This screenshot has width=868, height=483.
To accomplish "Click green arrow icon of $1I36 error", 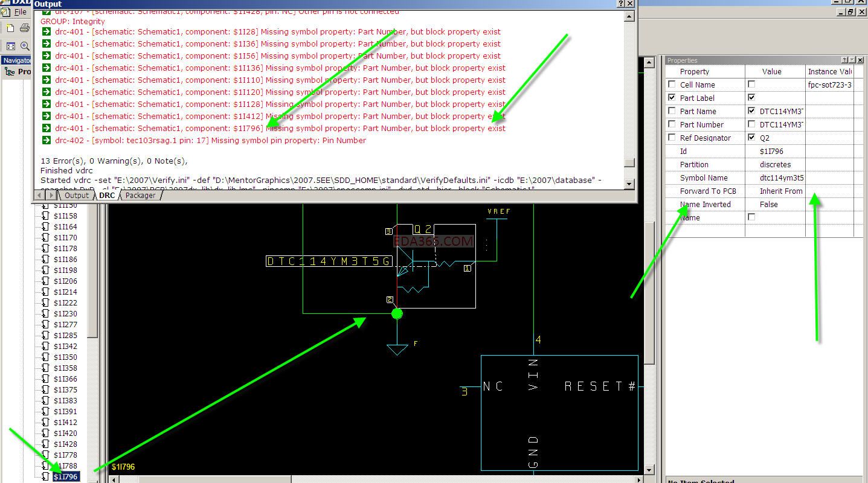I will (47, 43).
